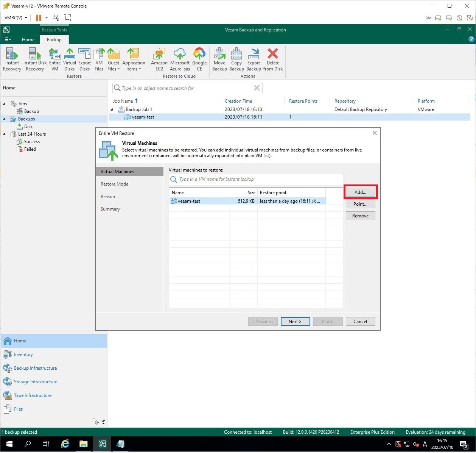Pause the virtual machine in VMRC
This screenshot has height=453, width=476.
38,17
